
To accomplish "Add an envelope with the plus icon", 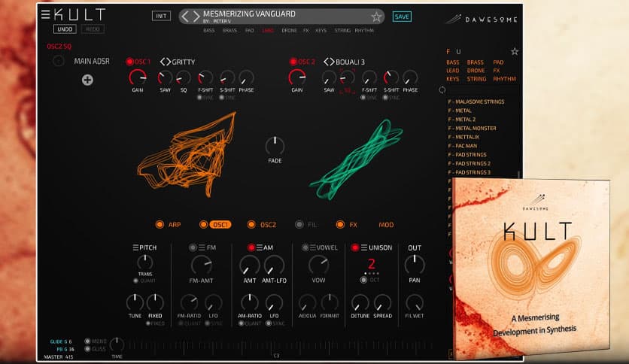I will [87, 80].
